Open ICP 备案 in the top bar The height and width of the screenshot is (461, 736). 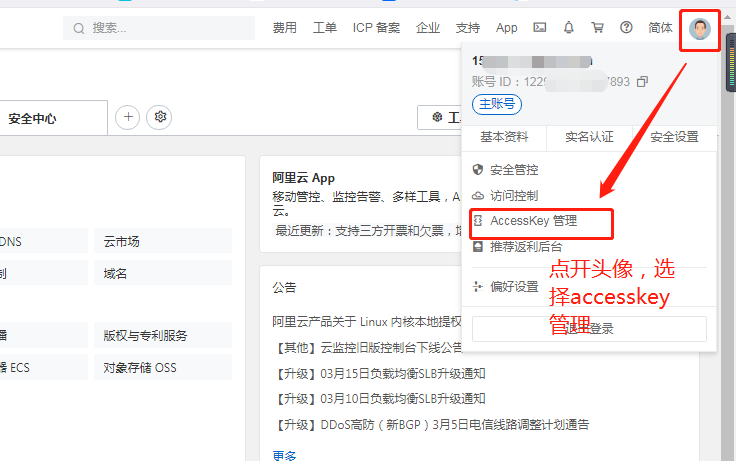click(376, 28)
